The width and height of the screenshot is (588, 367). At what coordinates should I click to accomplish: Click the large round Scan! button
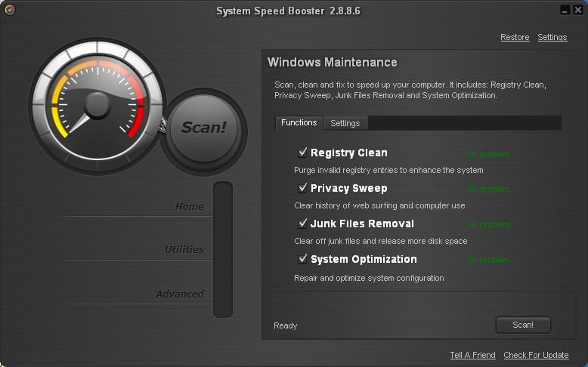(203, 128)
